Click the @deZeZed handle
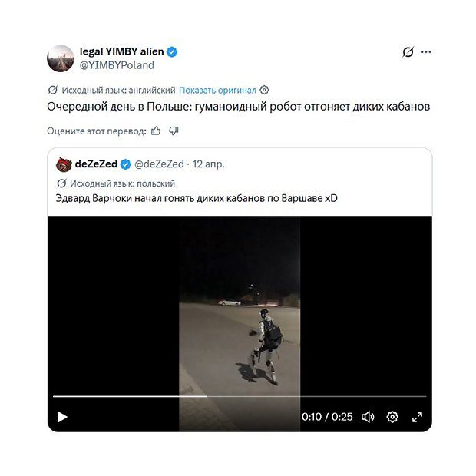Viewport: 476px width, 476px height. [159, 164]
